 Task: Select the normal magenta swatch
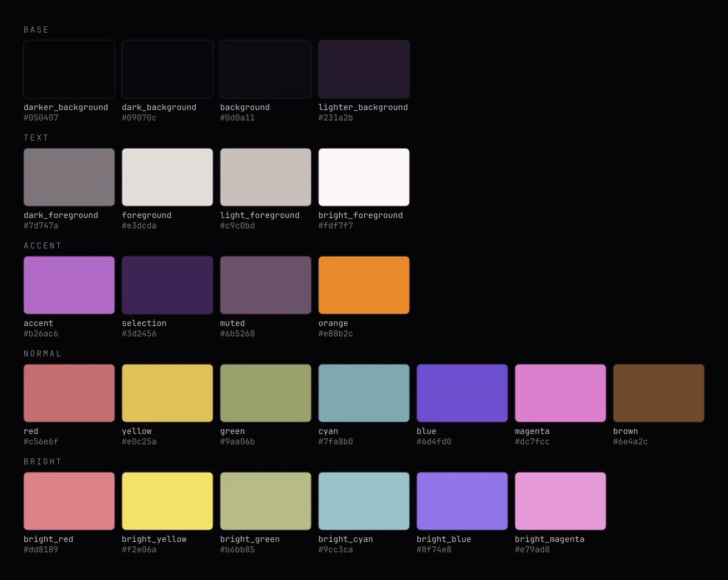[561, 393]
